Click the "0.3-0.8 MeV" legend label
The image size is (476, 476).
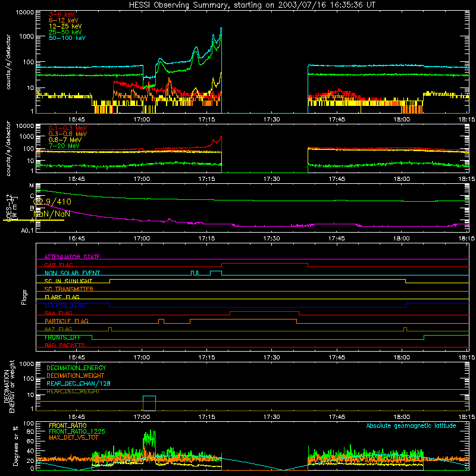point(68,134)
